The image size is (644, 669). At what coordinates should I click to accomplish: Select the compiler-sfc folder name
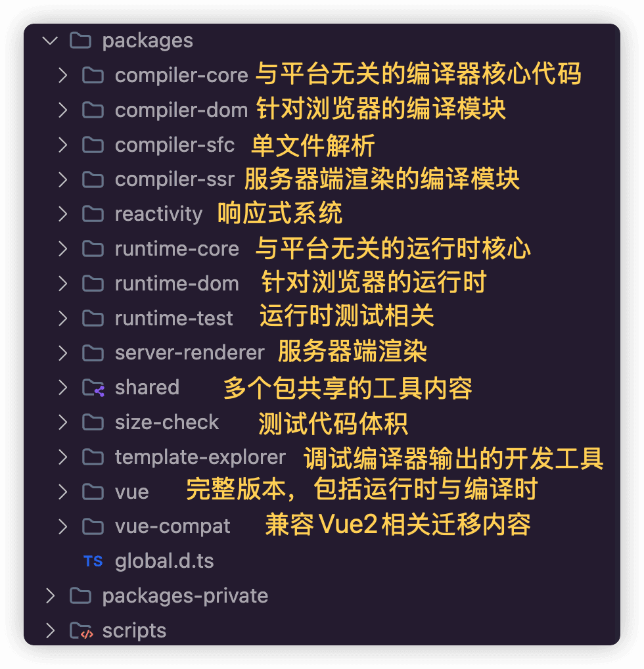pos(174,145)
